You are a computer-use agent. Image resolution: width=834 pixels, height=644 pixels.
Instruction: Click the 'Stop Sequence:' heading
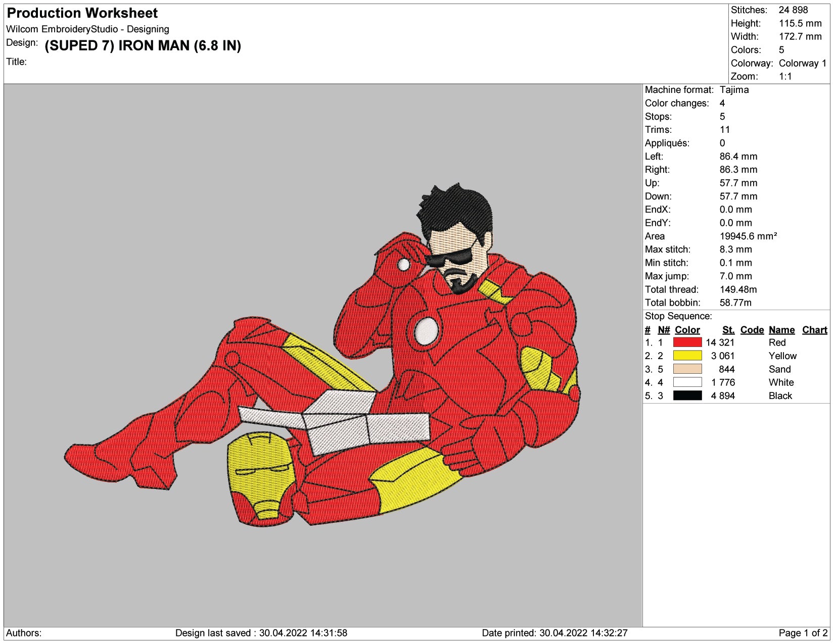(x=678, y=316)
